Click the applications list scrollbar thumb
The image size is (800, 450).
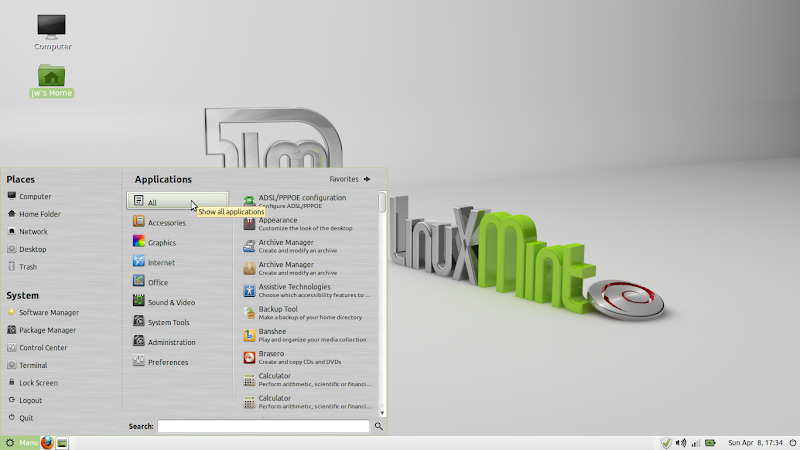coord(382,202)
